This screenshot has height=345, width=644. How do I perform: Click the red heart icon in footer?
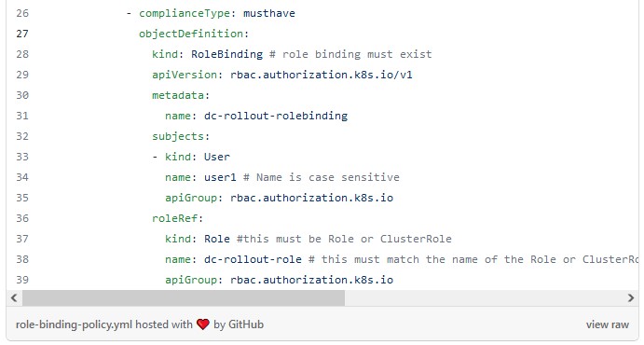click(x=203, y=324)
